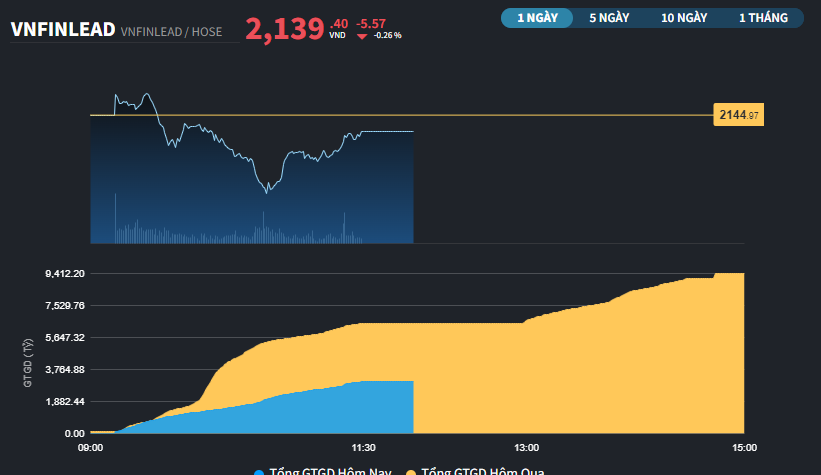Switch to the 5 NGÀY time range
The width and height of the screenshot is (821, 475).
click(609, 18)
